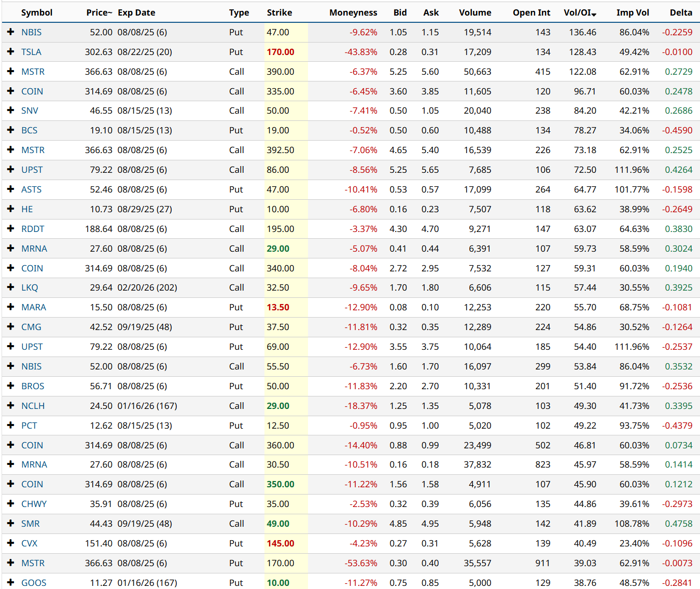Click plus icon for NCLH row
The width and height of the screenshot is (700, 589).
tap(10, 406)
